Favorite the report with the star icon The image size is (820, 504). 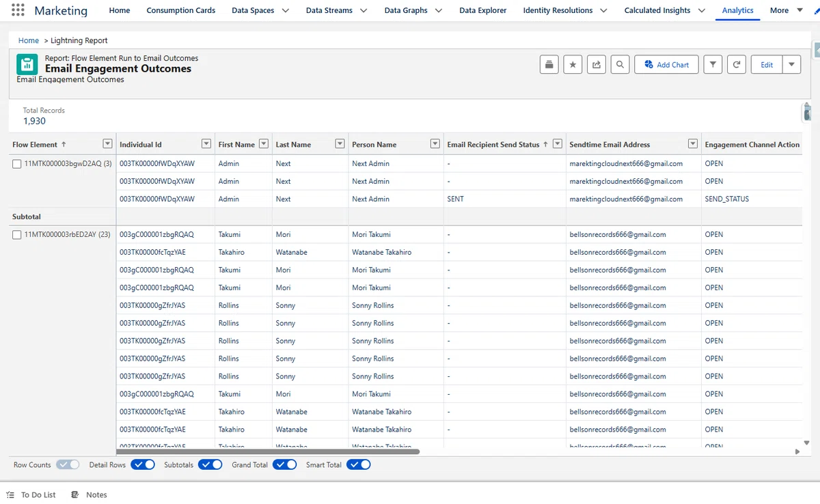point(573,65)
